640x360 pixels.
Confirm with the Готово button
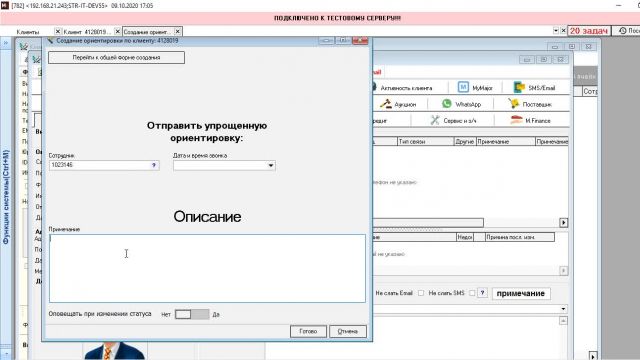coord(308,331)
